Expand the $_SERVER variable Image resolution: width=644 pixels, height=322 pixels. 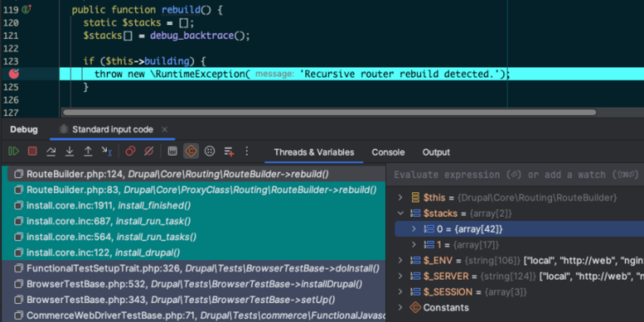(400, 276)
